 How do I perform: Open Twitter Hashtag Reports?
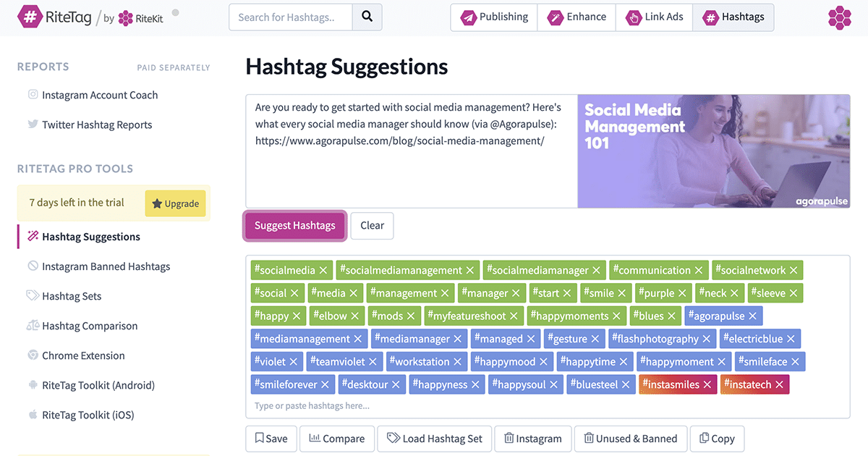[x=97, y=124]
